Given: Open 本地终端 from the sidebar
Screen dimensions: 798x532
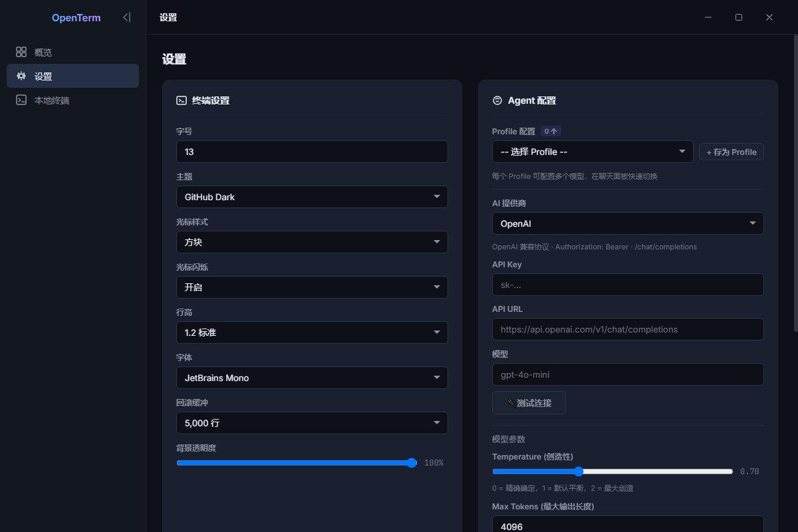Looking at the screenshot, I should coord(52,100).
